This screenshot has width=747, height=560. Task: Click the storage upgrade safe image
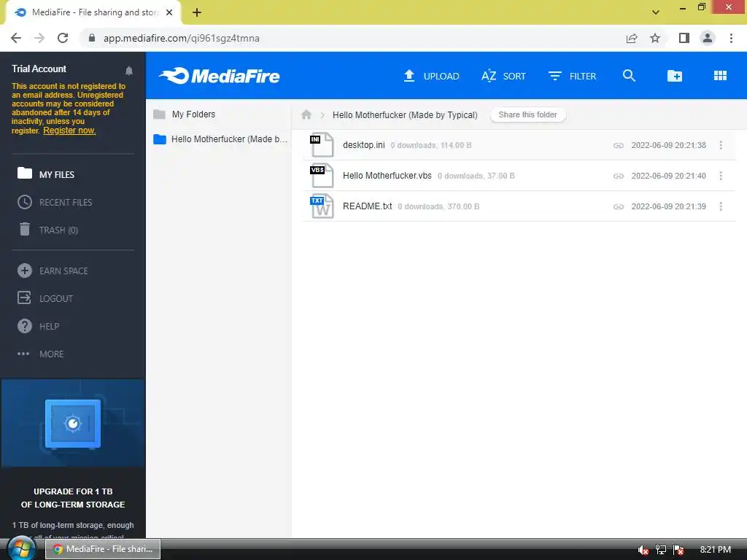(x=73, y=424)
